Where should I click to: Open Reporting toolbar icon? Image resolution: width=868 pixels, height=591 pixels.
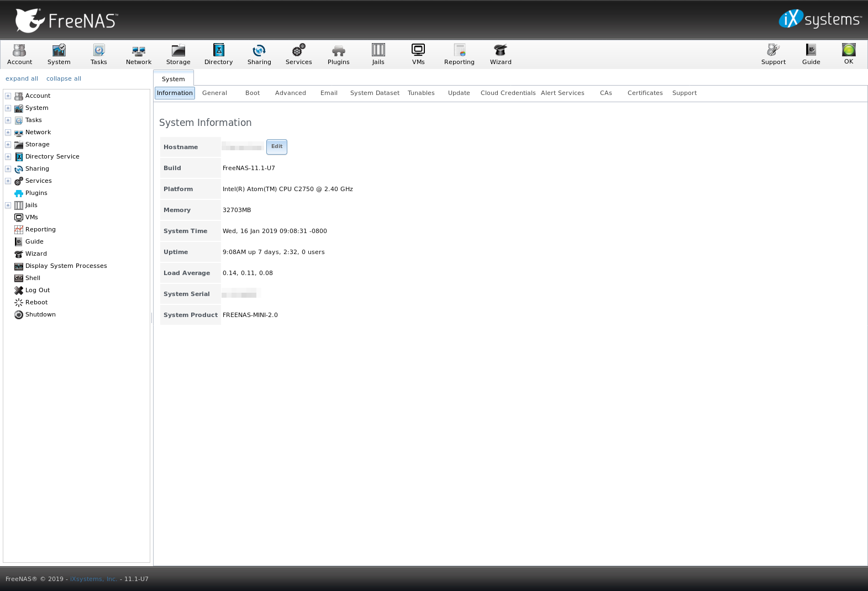pos(459,54)
